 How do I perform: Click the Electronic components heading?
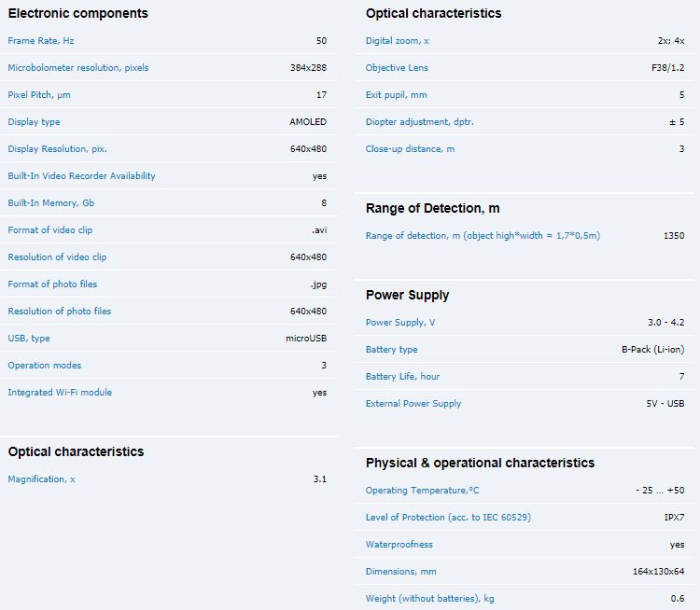tap(77, 13)
